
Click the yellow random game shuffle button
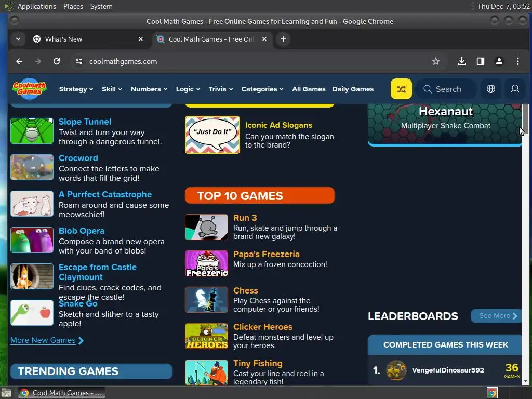[401, 89]
